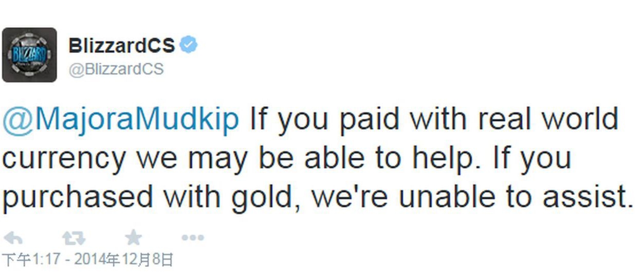Screen dimensions: 644x276
Task: Click the BlizzardCS display name
Action: click(121, 46)
